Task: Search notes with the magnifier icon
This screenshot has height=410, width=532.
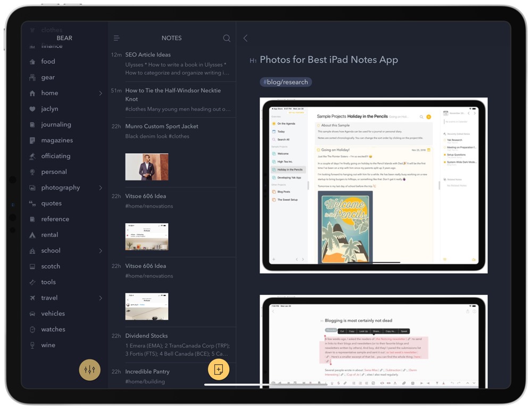Action: [x=227, y=38]
